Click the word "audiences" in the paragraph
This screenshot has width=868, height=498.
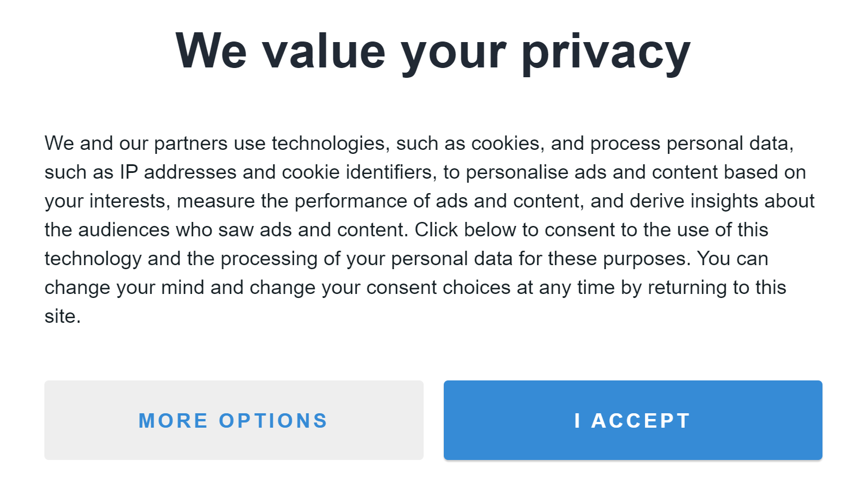coord(124,230)
